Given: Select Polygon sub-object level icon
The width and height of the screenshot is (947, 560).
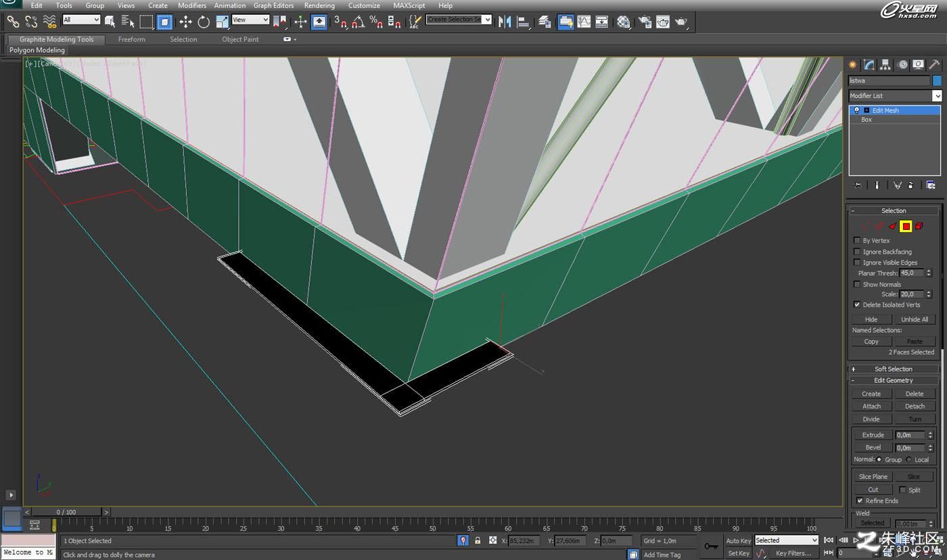Looking at the screenshot, I should click(x=906, y=227).
